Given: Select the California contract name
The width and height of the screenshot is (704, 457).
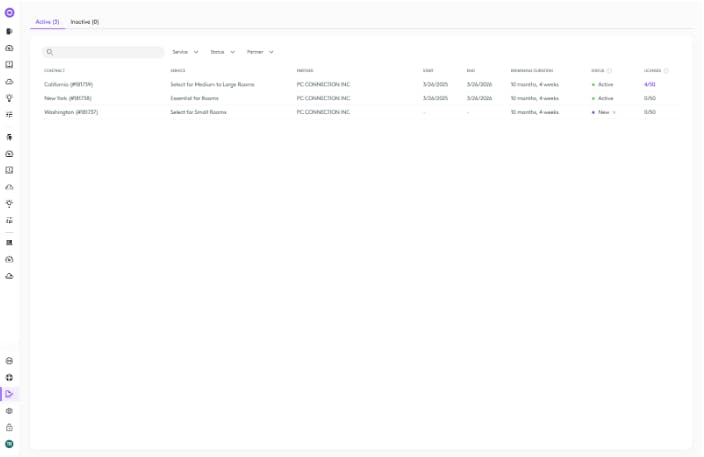Looking at the screenshot, I should (68, 84).
